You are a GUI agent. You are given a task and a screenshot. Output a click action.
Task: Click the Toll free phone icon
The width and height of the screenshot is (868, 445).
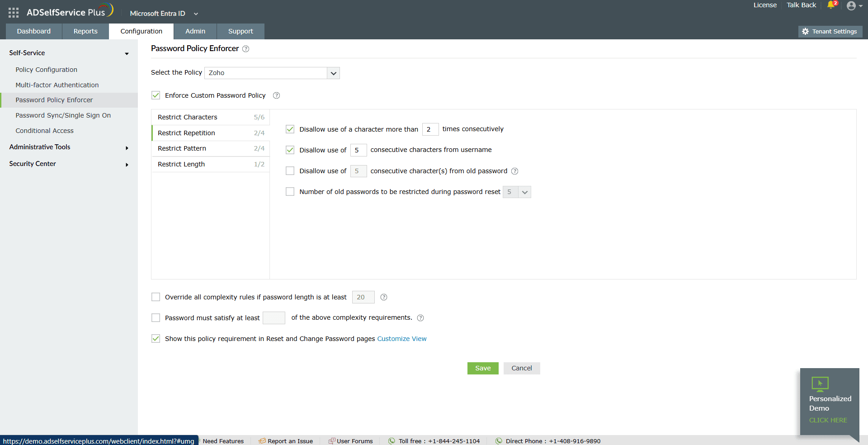pyautogui.click(x=392, y=441)
